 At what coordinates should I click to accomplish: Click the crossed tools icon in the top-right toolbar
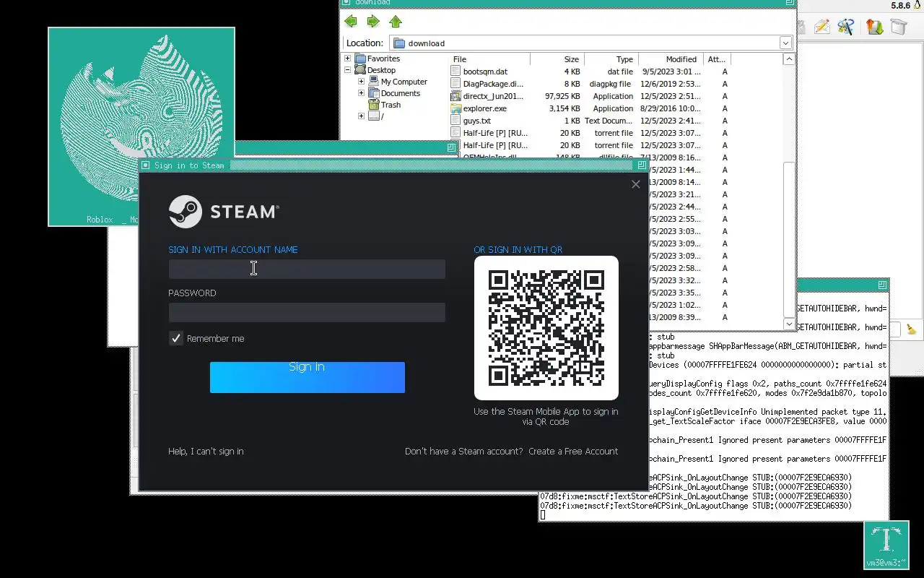pos(846,27)
